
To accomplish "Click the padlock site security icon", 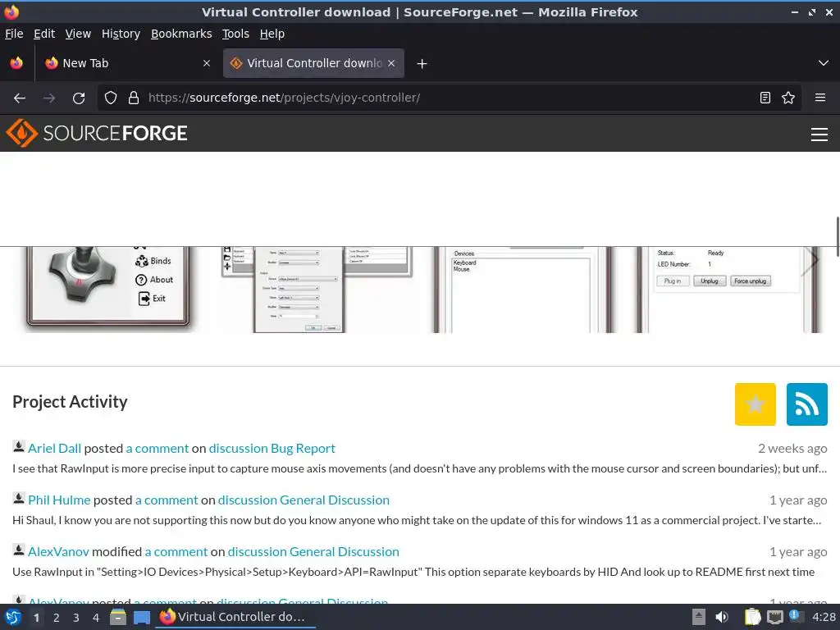I will pos(134,98).
